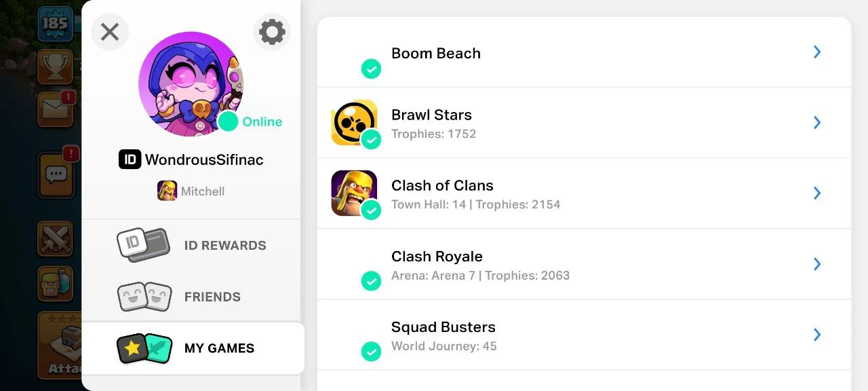Click the crossed swords icon

(55, 238)
